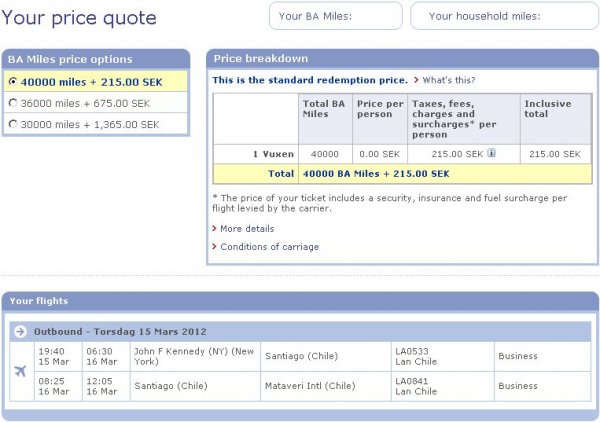The height and width of the screenshot is (422, 600).
Task: Click the airplane icon in flights table
Action: click(x=21, y=371)
